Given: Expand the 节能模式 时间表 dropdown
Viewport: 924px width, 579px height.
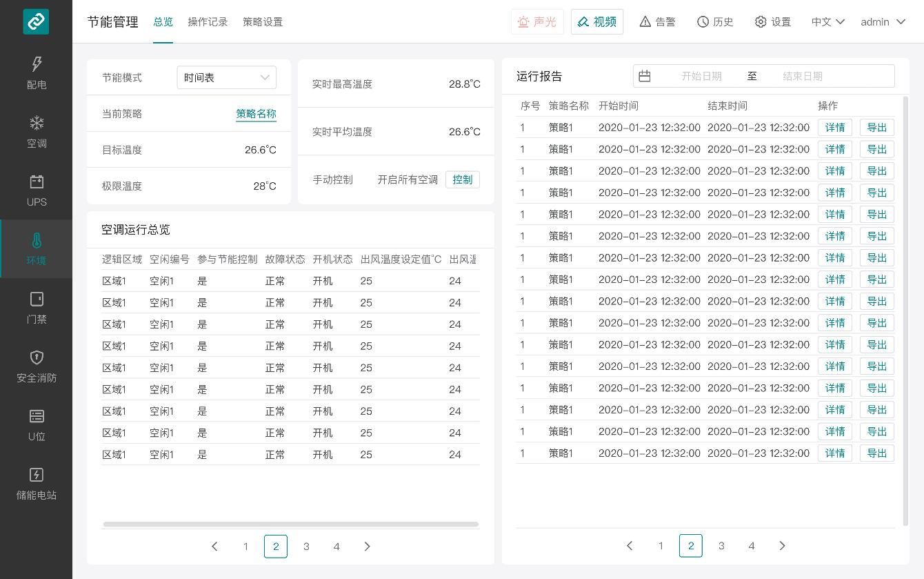Looking at the screenshot, I should pyautogui.click(x=226, y=77).
